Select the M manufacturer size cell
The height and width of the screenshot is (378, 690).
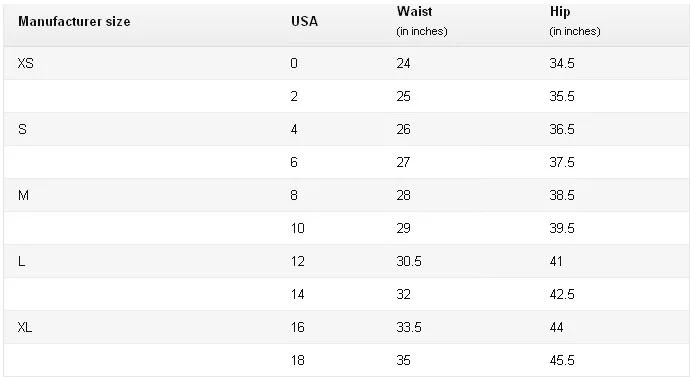pyautogui.click(x=23, y=195)
